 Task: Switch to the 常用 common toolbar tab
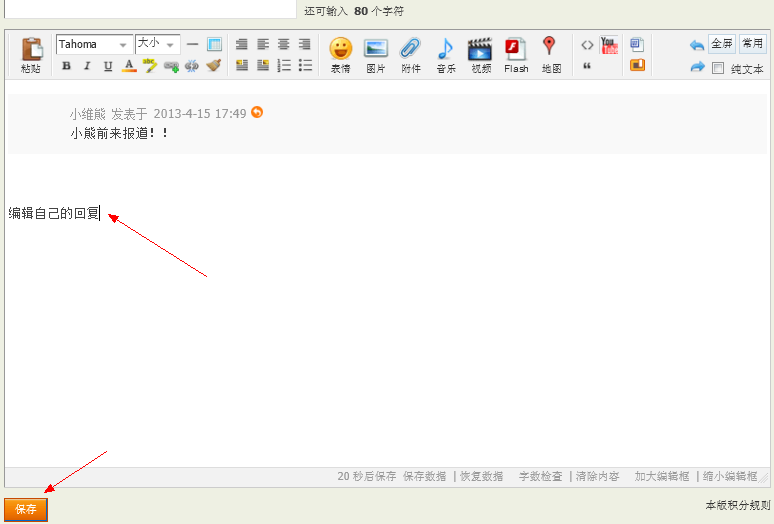pyautogui.click(x=752, y=44)
